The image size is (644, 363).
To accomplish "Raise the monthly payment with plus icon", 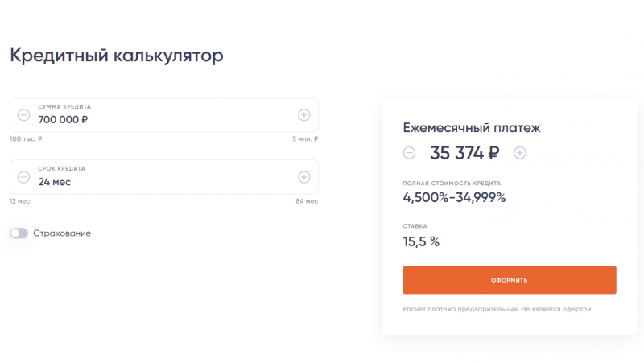I will (x=520, y=152).
